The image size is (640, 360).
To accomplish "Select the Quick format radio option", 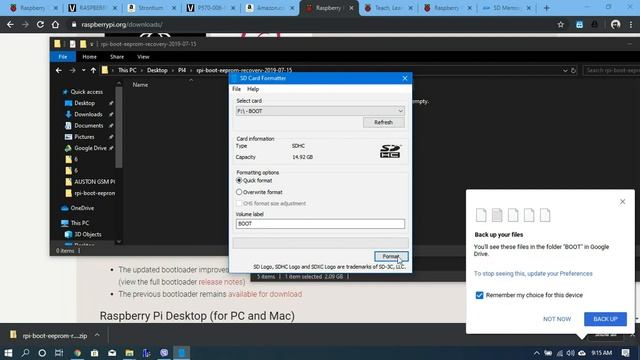I will (x=254, y=180).
